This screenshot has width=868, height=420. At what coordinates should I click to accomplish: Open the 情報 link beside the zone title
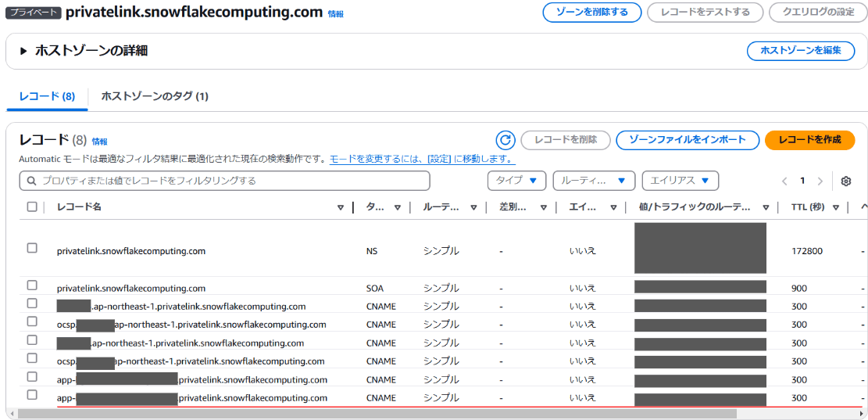pyautogui.click(x=335, y=14)
